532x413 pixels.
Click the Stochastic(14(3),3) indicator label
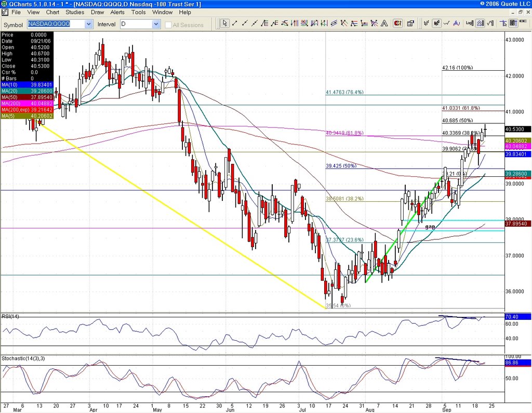[x=23, y=358]
